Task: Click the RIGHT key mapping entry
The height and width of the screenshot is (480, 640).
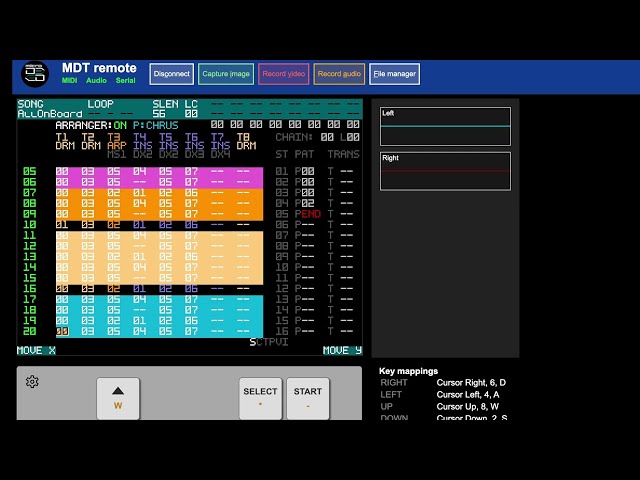Action: (443, 383)
